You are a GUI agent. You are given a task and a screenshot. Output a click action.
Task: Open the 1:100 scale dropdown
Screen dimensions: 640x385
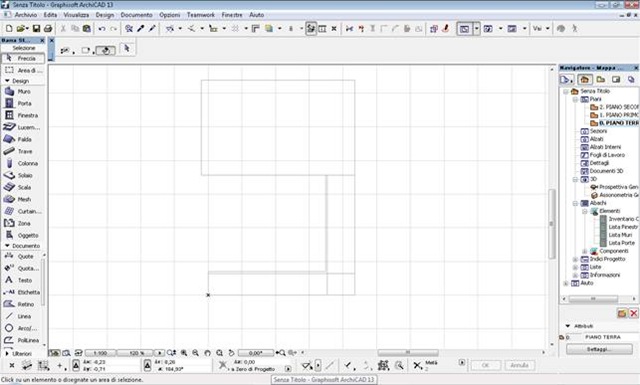point(100,353)
